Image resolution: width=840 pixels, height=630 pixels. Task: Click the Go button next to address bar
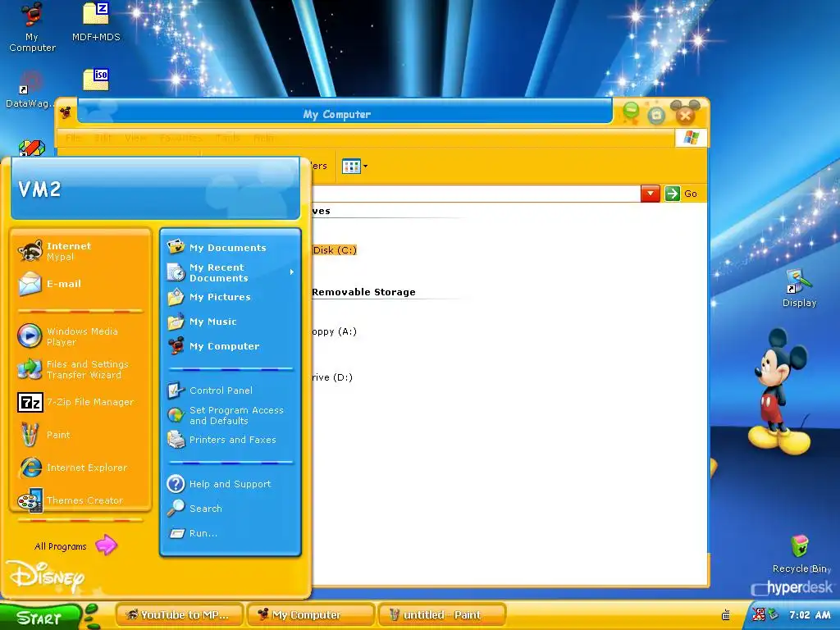(x=682, y=194)
